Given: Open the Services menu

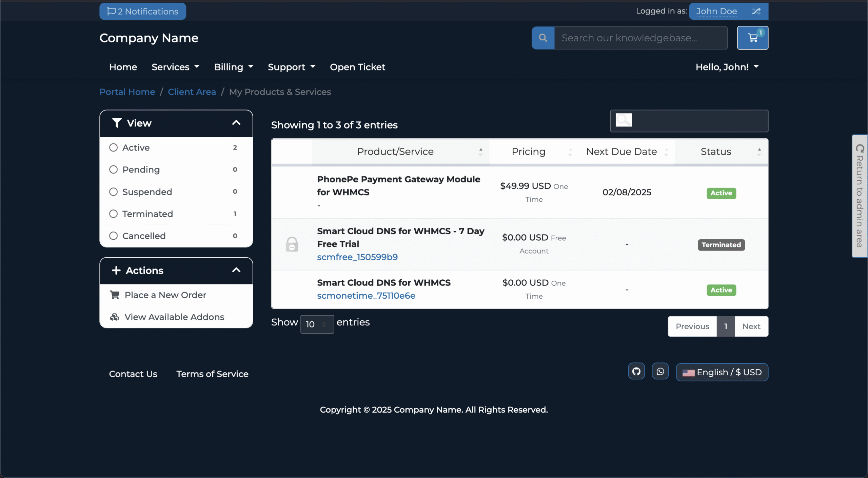Looking at the screenshot, I should (175, 67).
